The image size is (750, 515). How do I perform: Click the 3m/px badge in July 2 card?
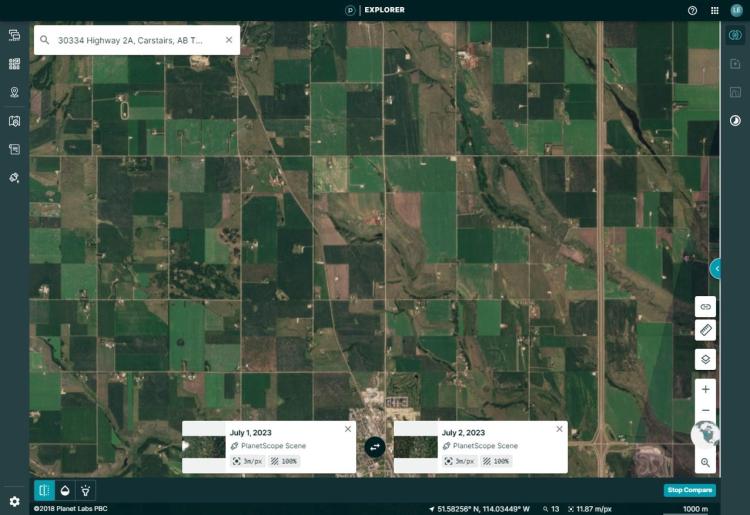tap(460, 461)
